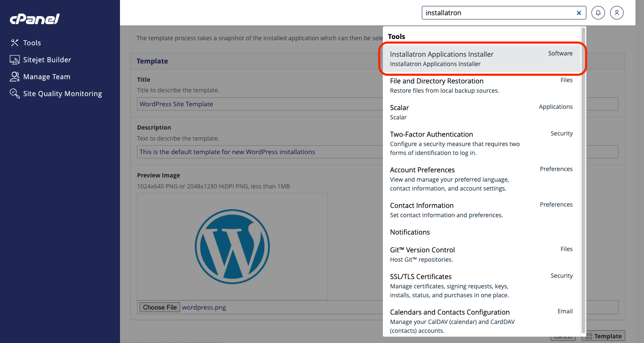Screen dimensions: 644x343
Task: Click the cPanel logo
Action: [35, 19]
